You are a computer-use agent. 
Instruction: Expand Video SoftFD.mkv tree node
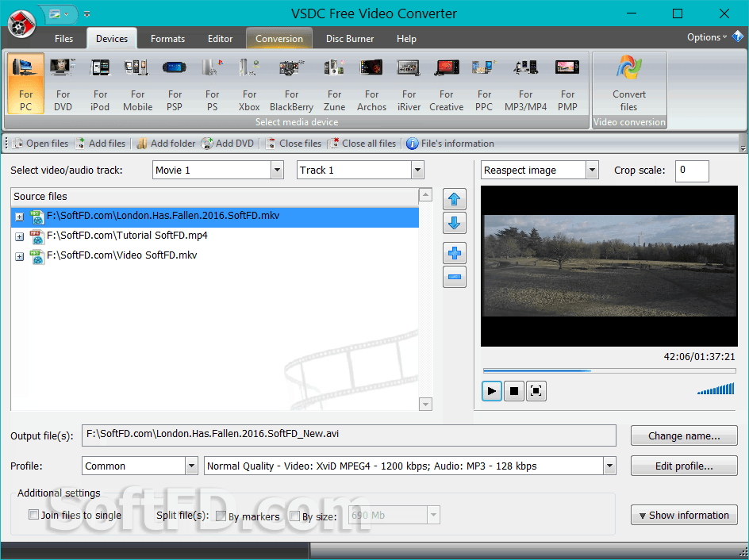point(19,257)
